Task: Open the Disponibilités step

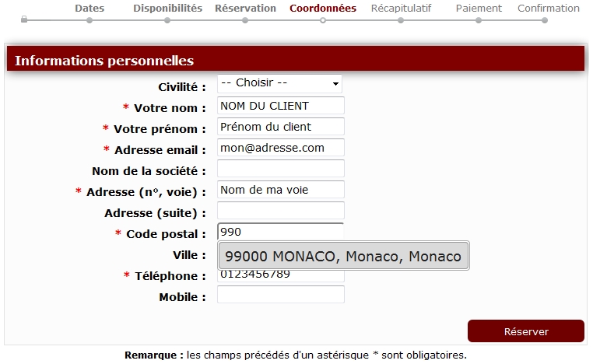Action: 167,9
